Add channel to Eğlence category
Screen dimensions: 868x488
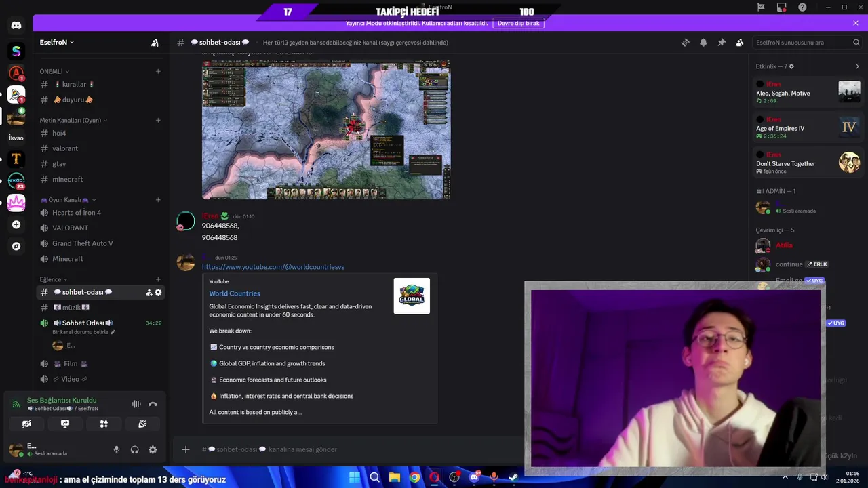[x=158, y=279]
